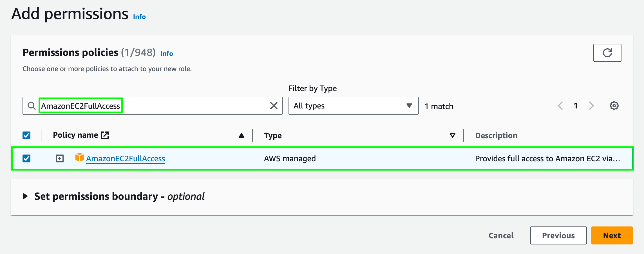
Task: Refresh the permissions policies list
Action: pyautogui.click(x=607, y=53)
